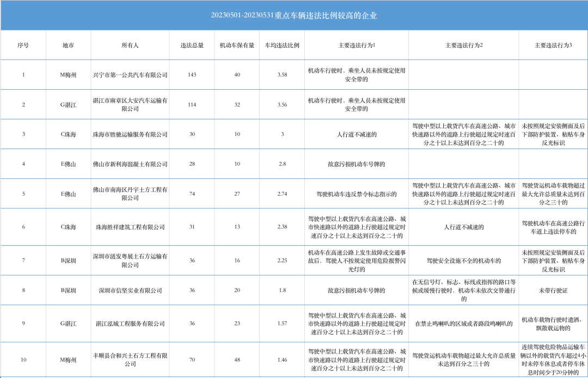Click the 所有人 column header

130,45
